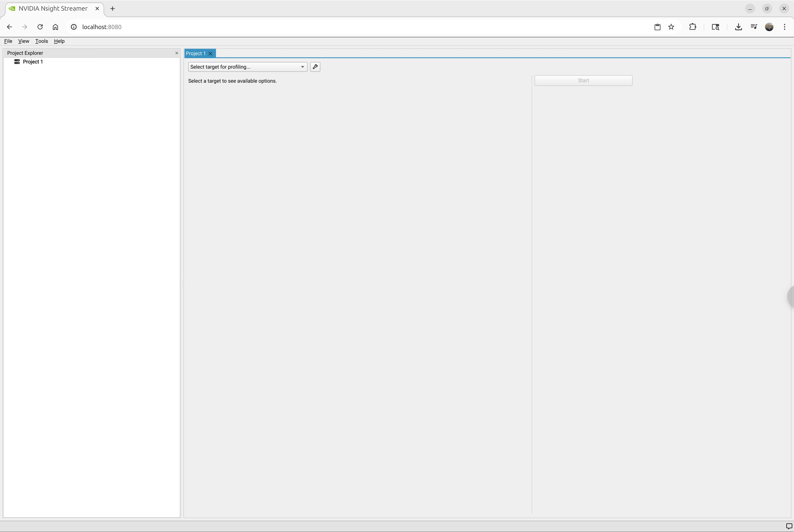Screen dimensions: 794x532
Task: Reload the localhost page
Action: (40, 27)
